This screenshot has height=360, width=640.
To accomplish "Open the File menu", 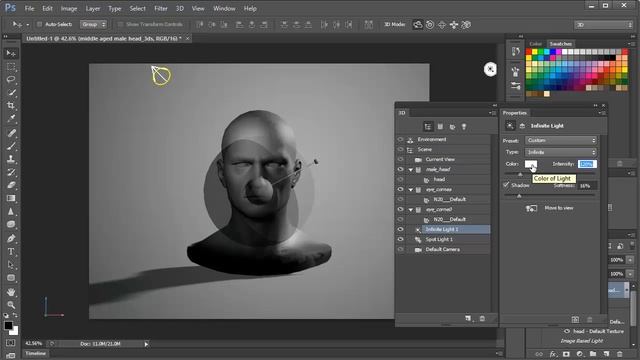I will [29, 8].
